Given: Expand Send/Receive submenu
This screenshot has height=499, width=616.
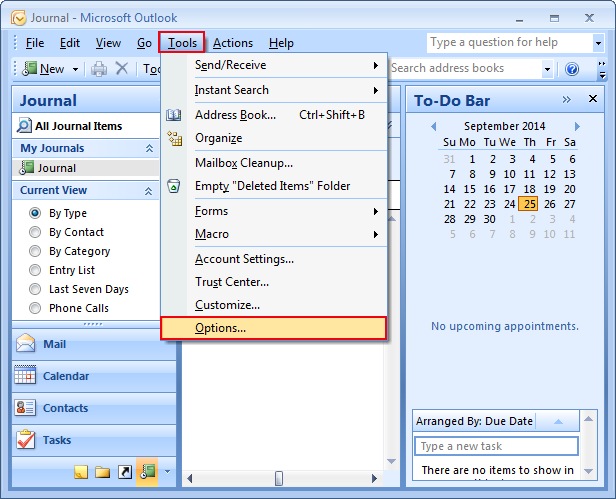Looking at the screenshot, I should [x=376, y=65].
